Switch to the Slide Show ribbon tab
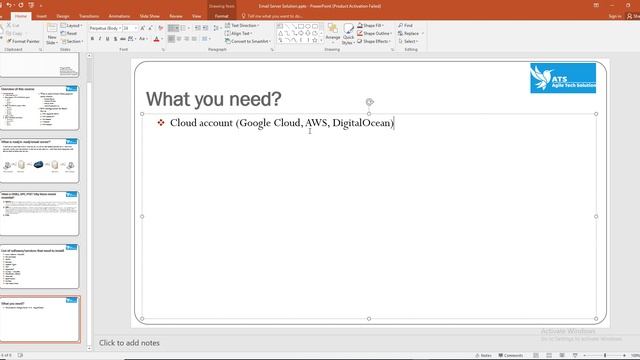Viewport: 640px width, 360px height. 149,16
